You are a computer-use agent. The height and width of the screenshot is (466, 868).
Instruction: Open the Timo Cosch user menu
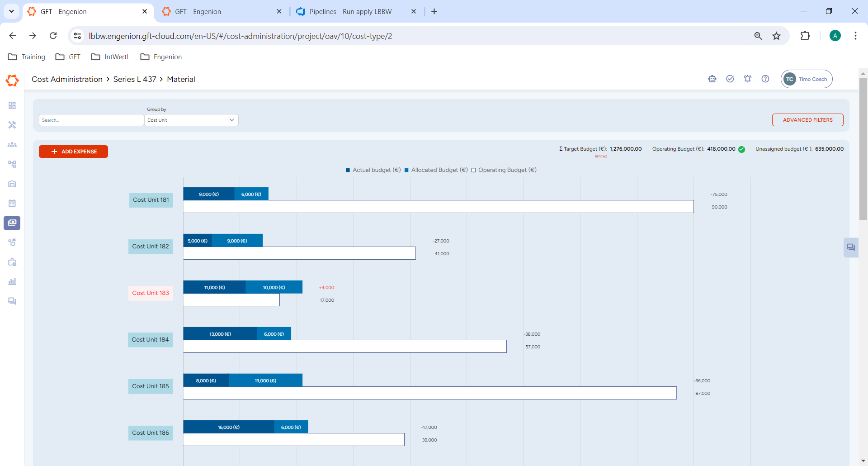(x=807, y=79)
